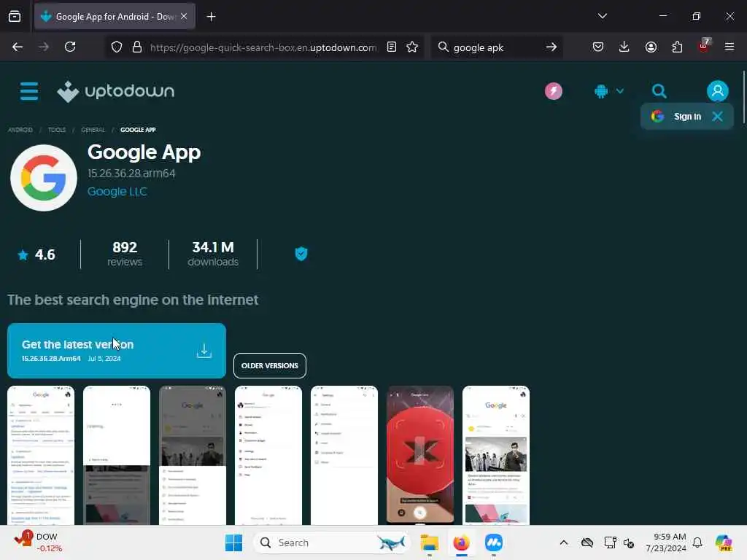
Task: Open File Explorer from taskbar
Action: (429, 542)
